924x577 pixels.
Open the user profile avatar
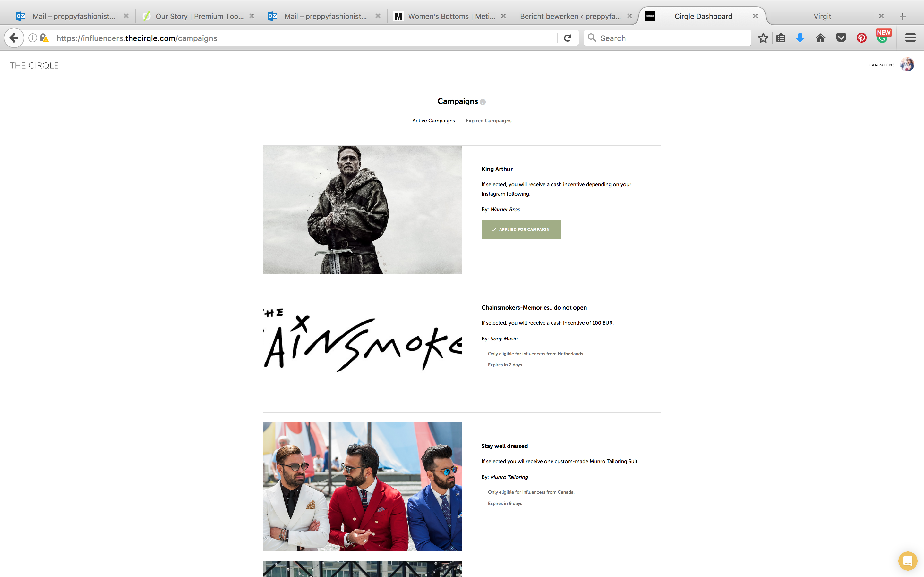pyautogui.click(x=907, y=65)
